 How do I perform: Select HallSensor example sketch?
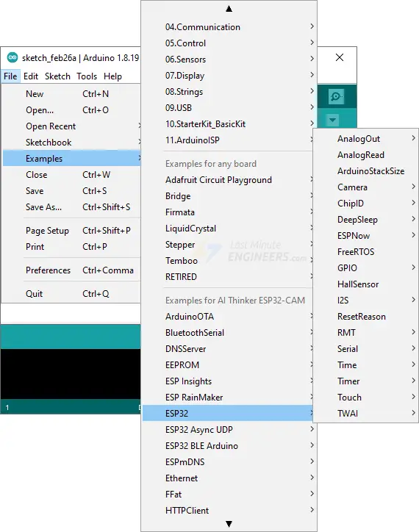[365, 284]
